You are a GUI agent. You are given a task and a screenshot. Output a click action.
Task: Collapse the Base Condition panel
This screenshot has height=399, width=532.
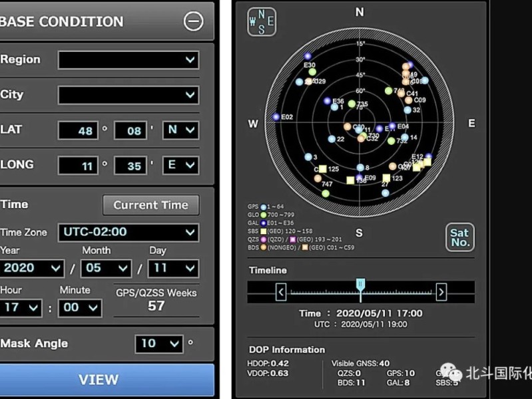point(193,21)
